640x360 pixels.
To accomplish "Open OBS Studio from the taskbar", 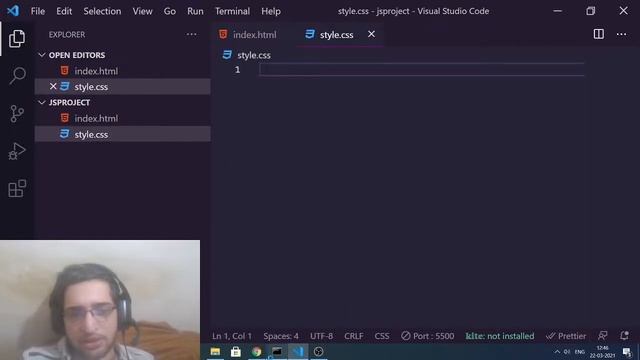I will [318, 351].
